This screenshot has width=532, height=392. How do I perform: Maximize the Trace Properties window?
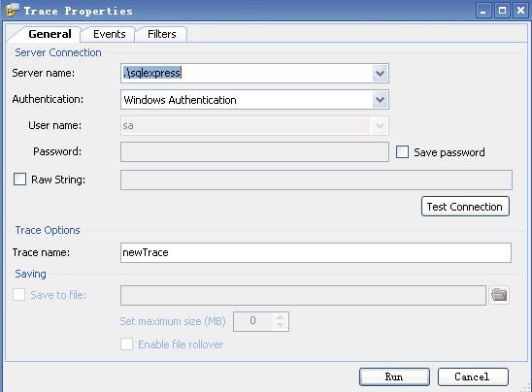coord(502,11)
